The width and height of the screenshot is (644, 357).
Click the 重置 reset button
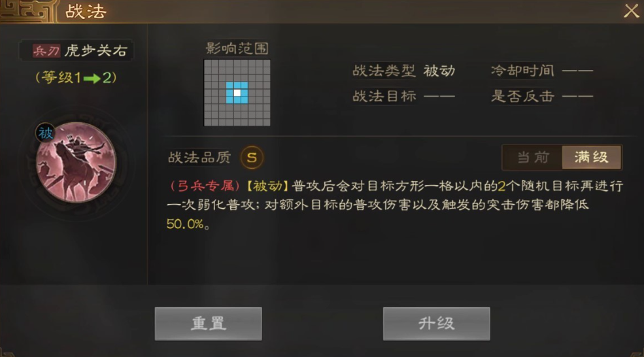point(208,324)
